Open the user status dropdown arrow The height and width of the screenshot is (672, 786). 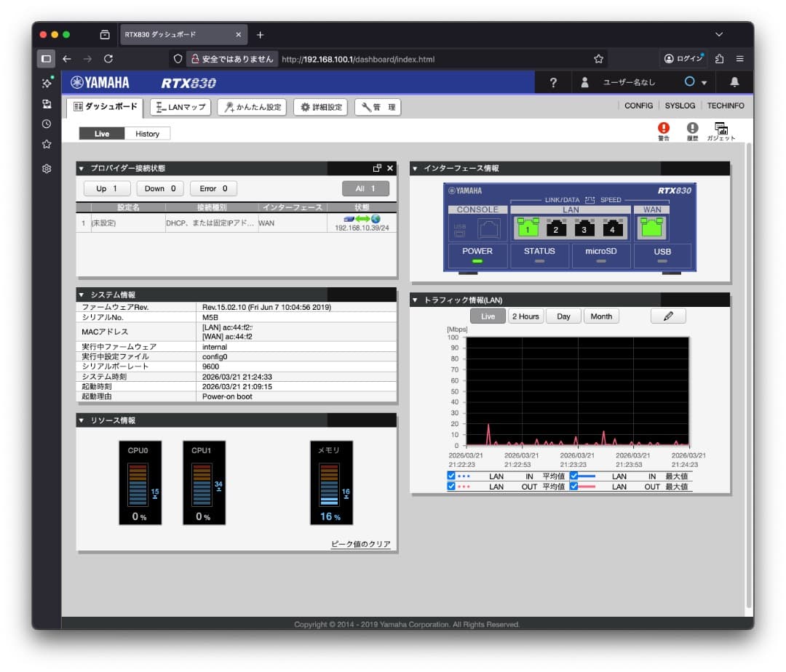coord(704,83)
